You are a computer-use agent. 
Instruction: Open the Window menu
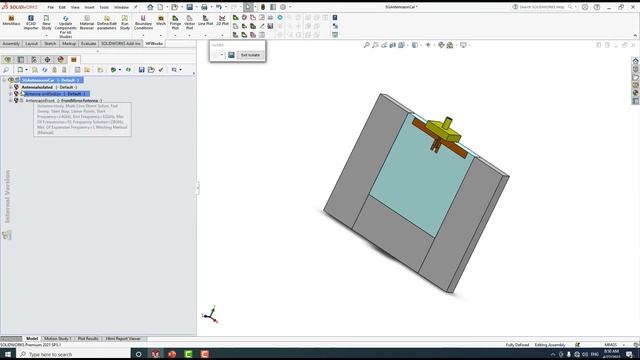[121, 7]
